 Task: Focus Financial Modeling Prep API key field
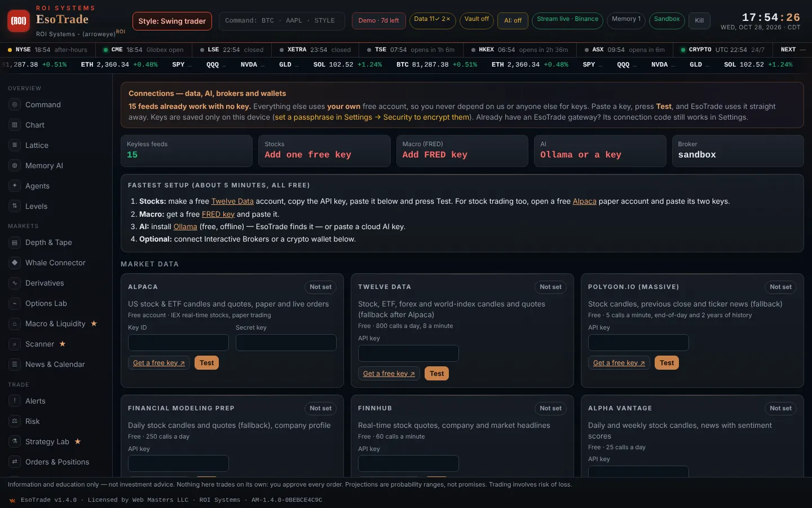178,463
